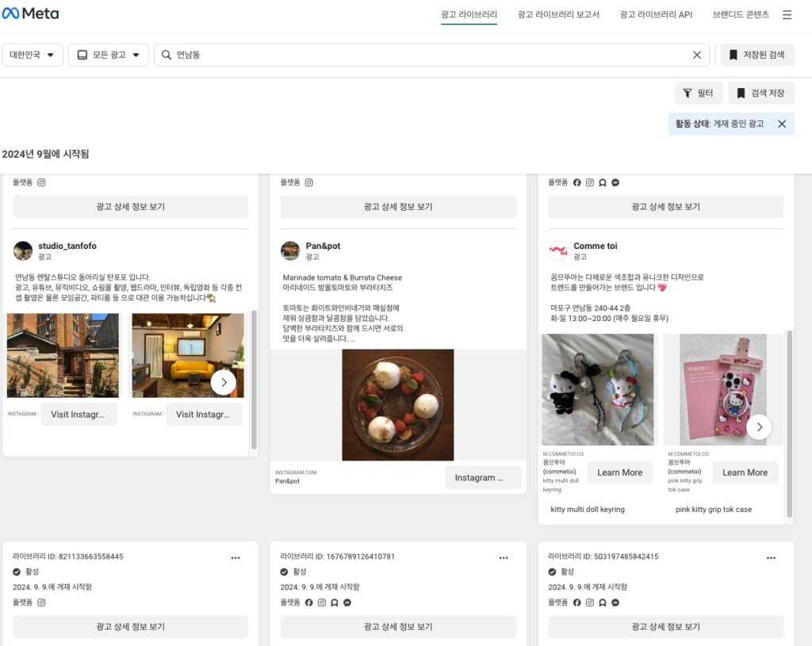Screen dimensions: 812x646
Task: Open Comme toi profile avatar
Action: coord(558,250)
